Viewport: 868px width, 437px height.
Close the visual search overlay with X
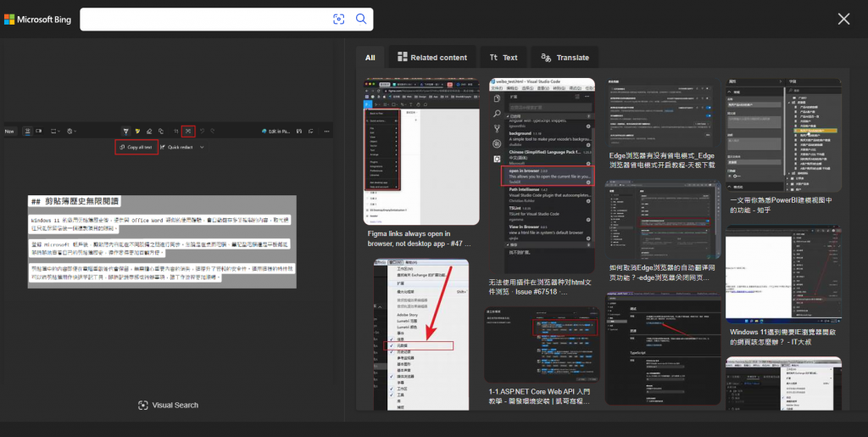[x=843, y=19]
